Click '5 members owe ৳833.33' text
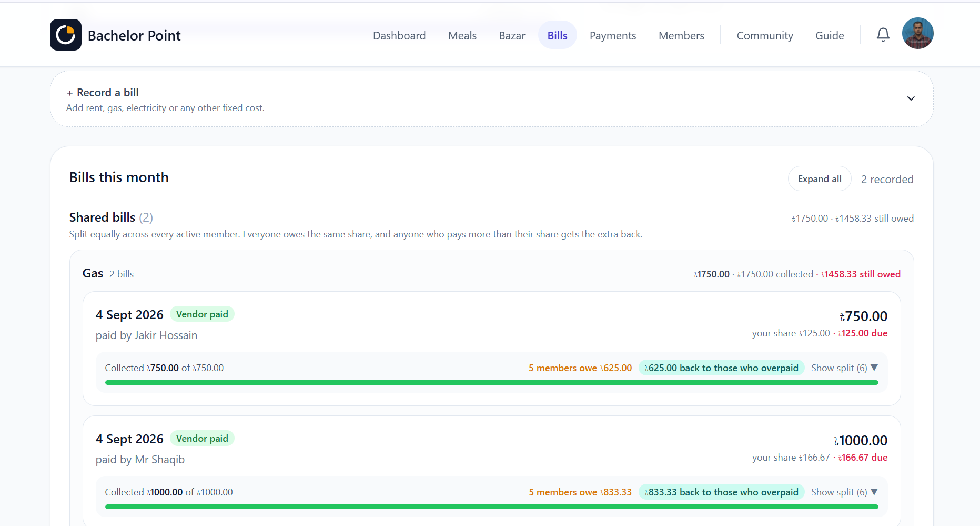The width and height of the screenshot is (980, 526). pos(580,492)
